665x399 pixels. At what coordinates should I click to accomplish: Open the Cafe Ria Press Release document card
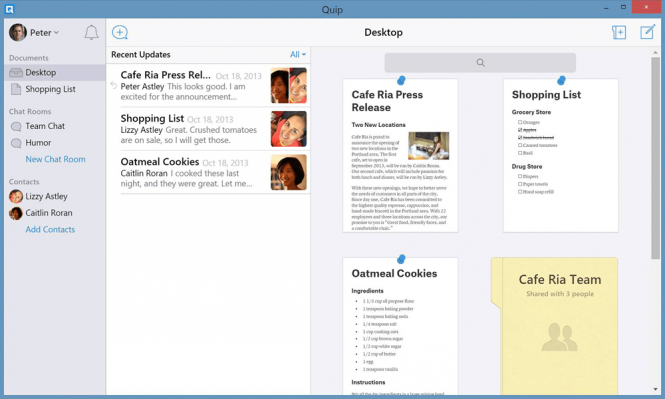[x=400, y=155]
